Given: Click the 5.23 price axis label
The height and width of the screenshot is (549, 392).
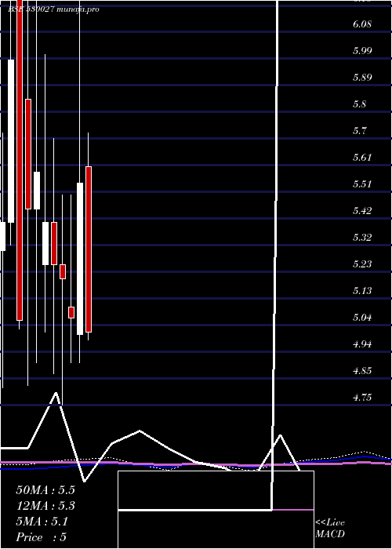Looking at the screenshot, I should (361, 264).
